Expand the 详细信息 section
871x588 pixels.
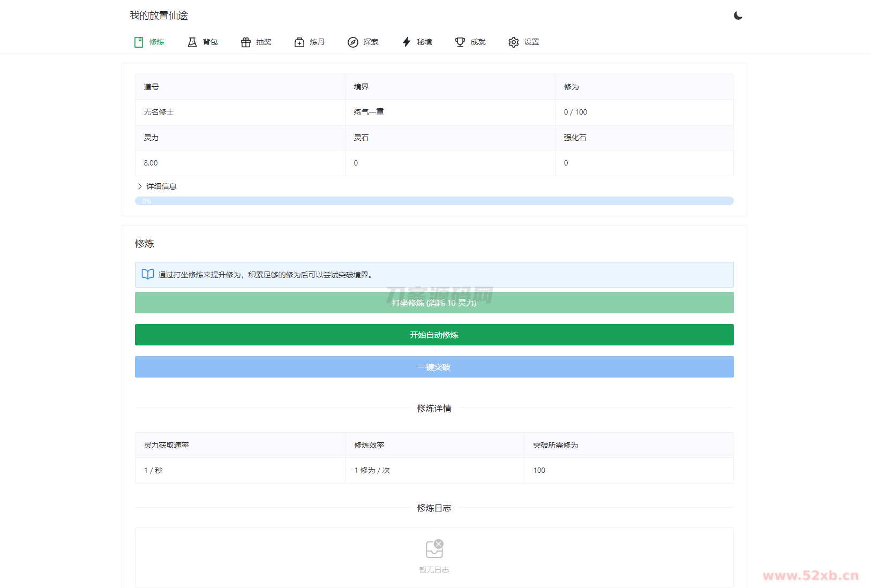161,186
